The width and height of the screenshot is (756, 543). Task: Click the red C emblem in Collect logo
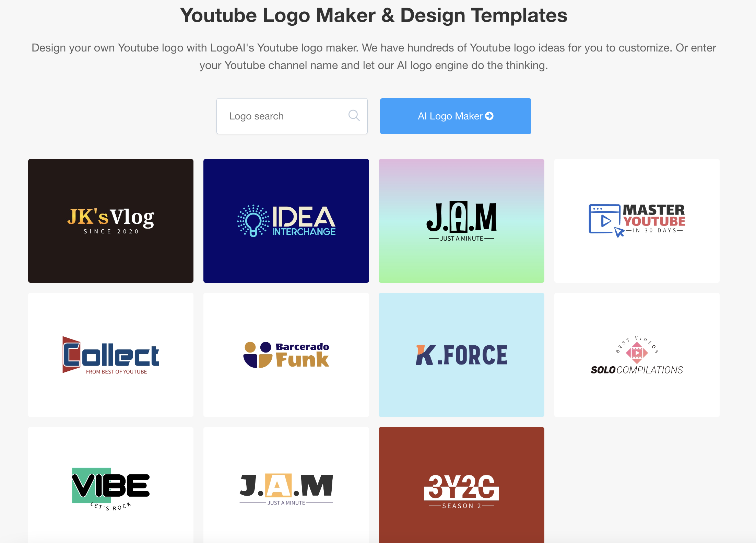(72, 355)
